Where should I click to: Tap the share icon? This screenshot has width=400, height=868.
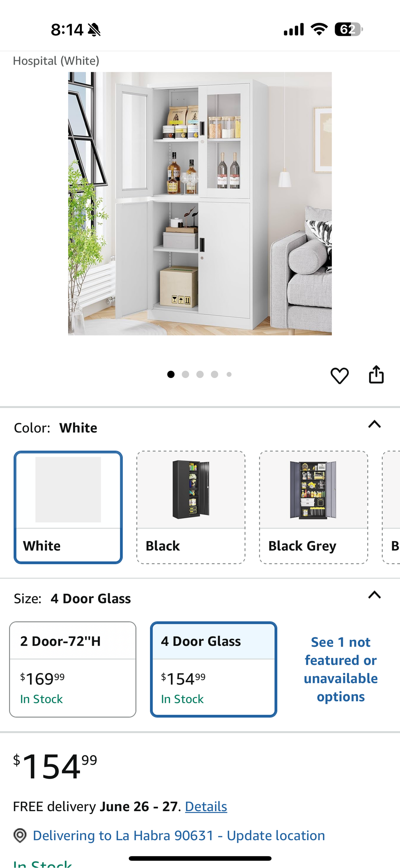pos(376,374)
